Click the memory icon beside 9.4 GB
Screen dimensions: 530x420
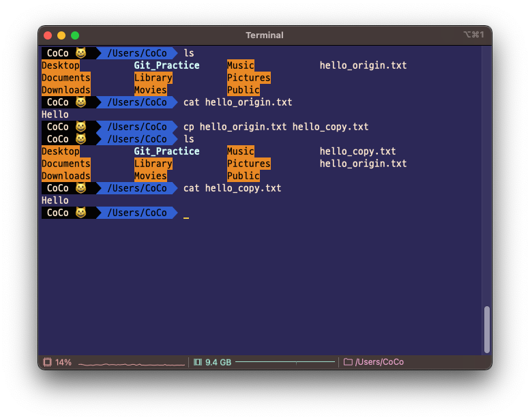198,362
